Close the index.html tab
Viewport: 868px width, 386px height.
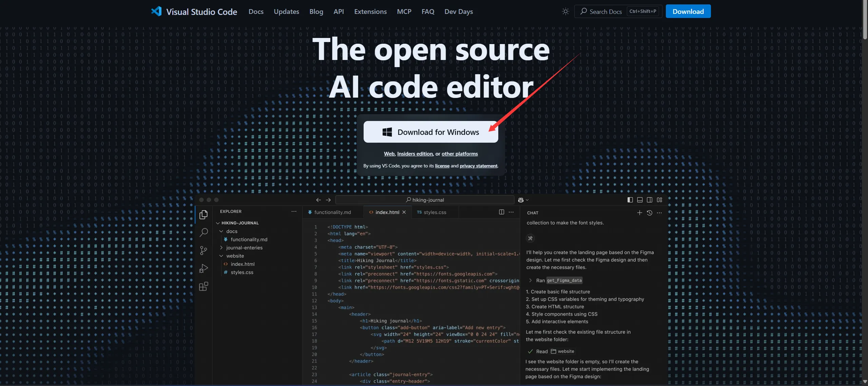tap(404, 212)
